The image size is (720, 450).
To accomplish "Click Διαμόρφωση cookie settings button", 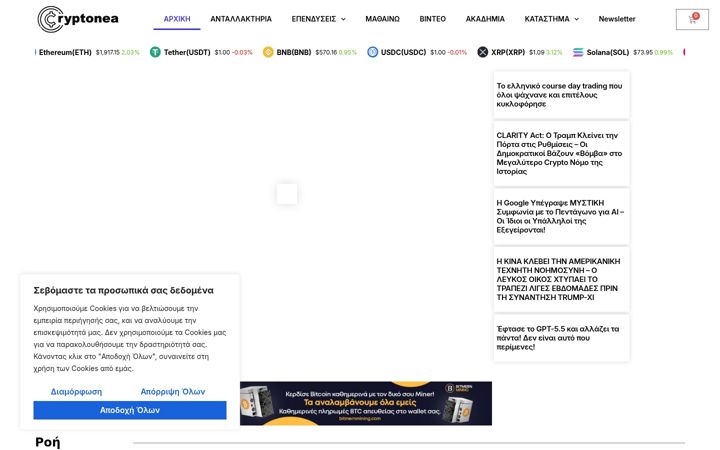I will [x=76, y=392].
